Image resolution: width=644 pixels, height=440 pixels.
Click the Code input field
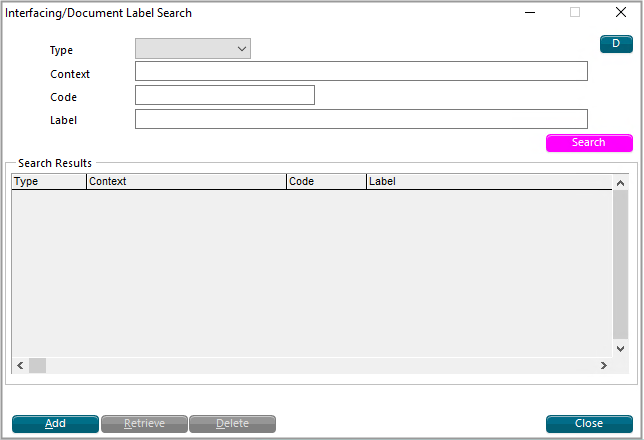point(225,95)
